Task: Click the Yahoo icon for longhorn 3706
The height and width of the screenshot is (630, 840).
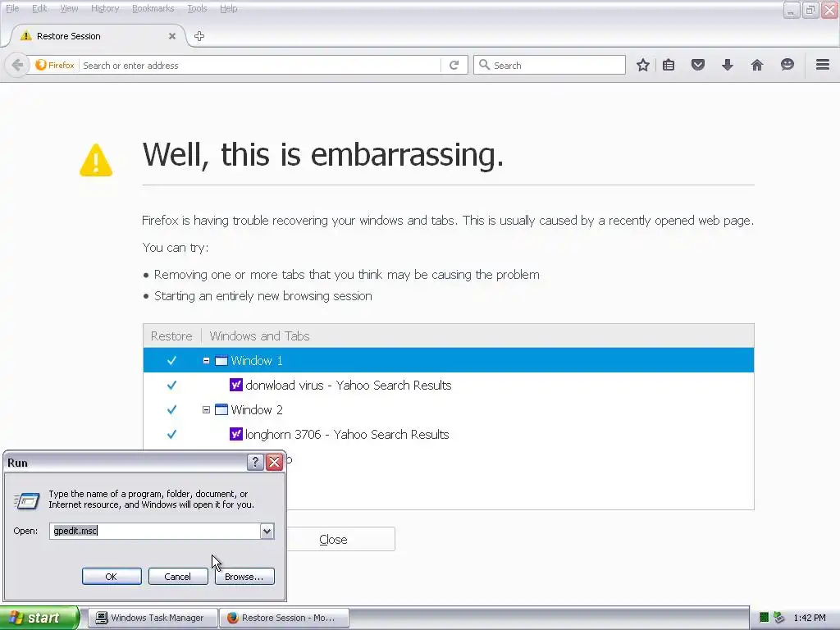Action: [x=235, y=434]
